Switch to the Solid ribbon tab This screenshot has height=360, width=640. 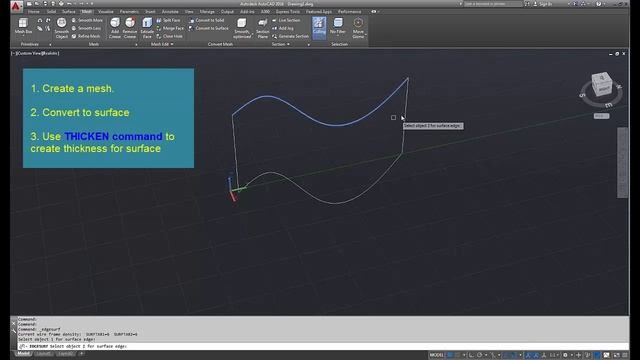pos(51,11)
